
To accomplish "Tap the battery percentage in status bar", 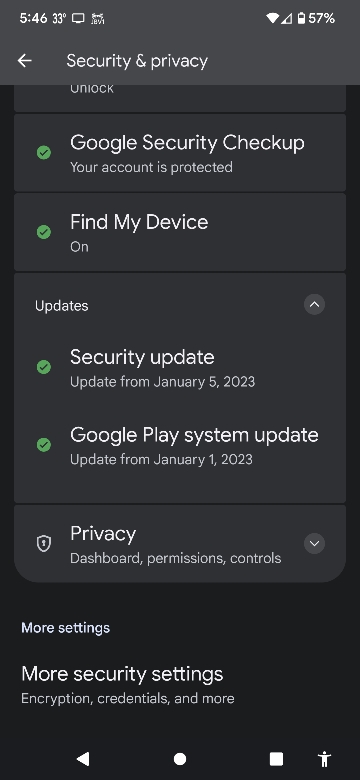I will pos(322,19).
